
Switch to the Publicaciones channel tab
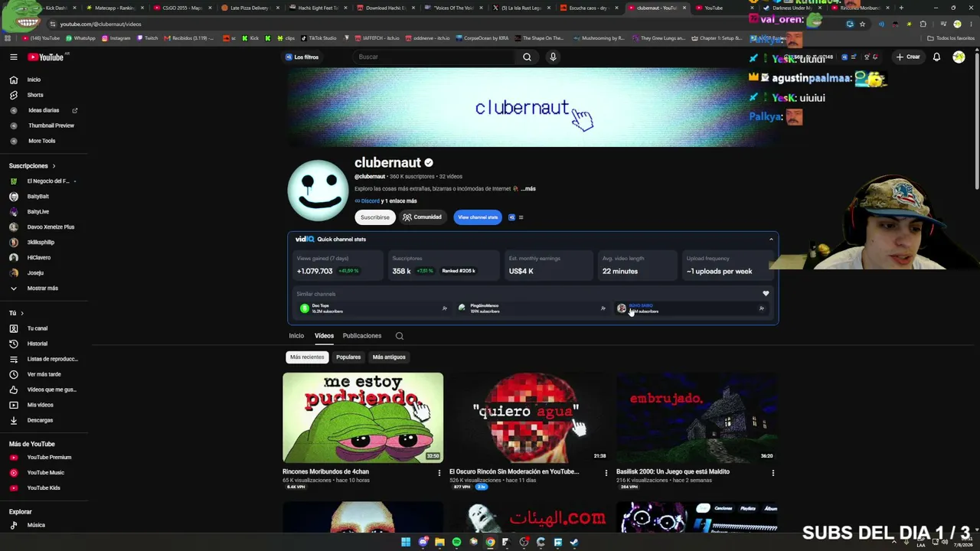pyautogui.click(x=362, y=336)
